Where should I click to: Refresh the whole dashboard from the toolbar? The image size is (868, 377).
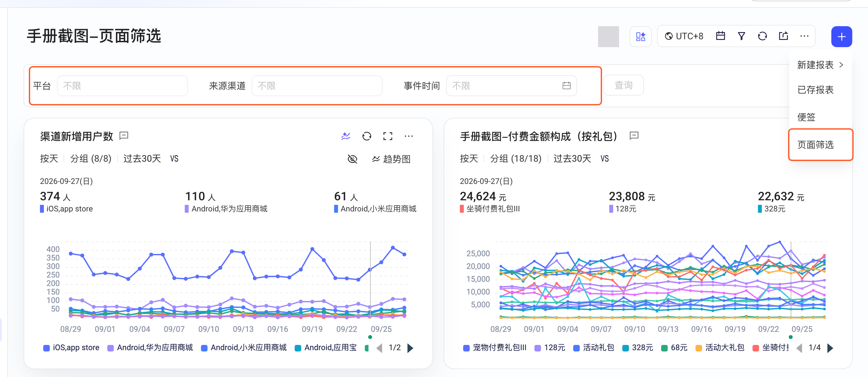click(x=762, y=36)
